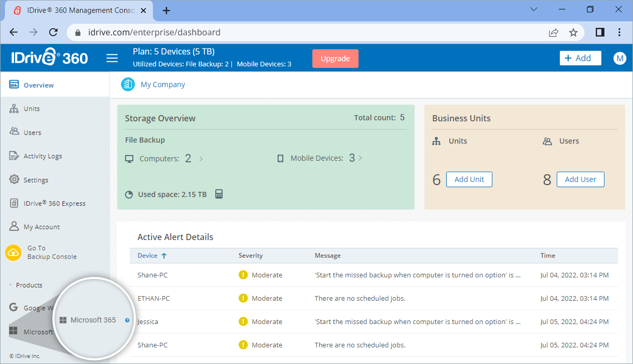
Task: Expand the Computers count chevron
Action: pos(201,159)
